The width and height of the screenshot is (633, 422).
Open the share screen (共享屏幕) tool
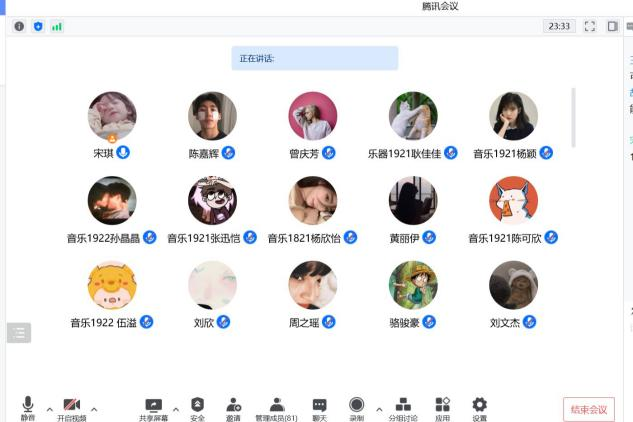tap(153, 409)
